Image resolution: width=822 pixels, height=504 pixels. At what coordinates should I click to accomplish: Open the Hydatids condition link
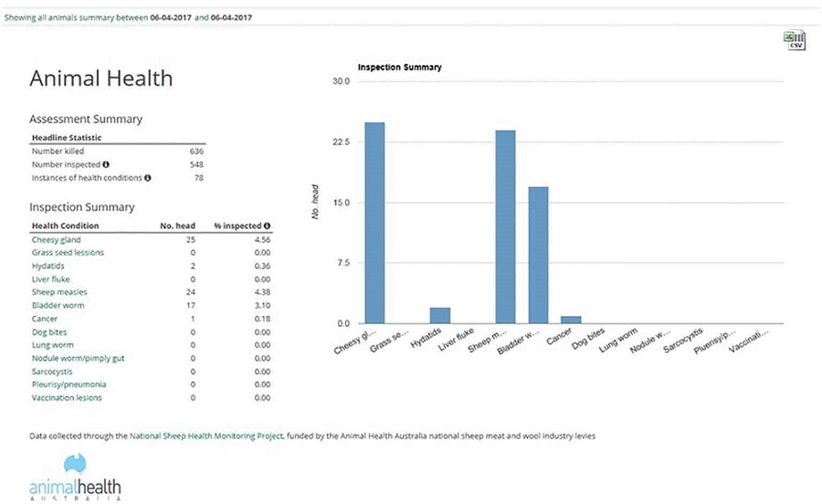(x=48, y=266)
